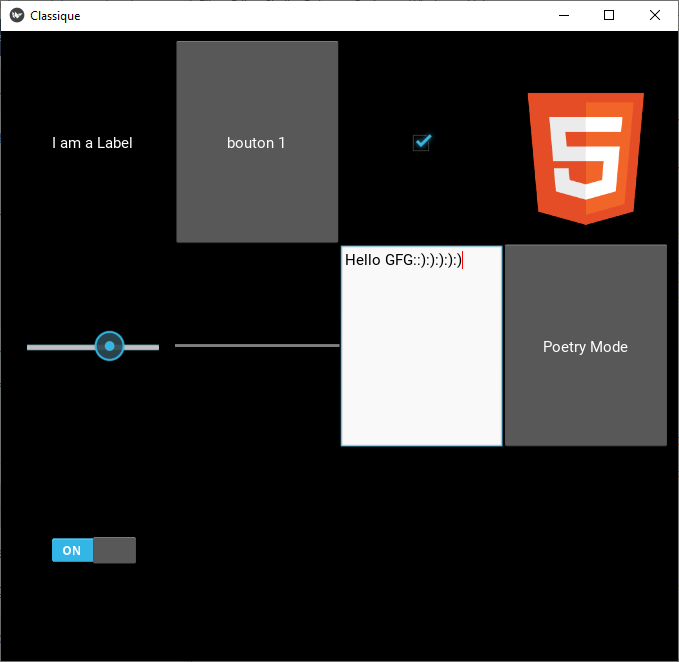This screenshot has height=662, width=679.
Task: Click the Poetry Mode button
Action: (x=585, y=346)
